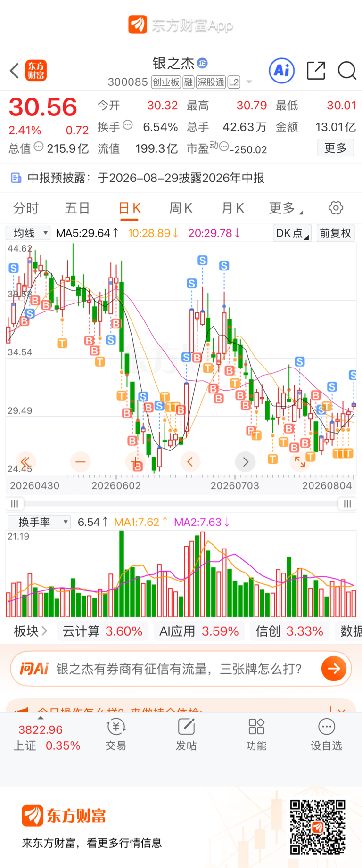Switch to the 分时 tab
The height and width of the screenshot is (868, 362).
(26, 208)
